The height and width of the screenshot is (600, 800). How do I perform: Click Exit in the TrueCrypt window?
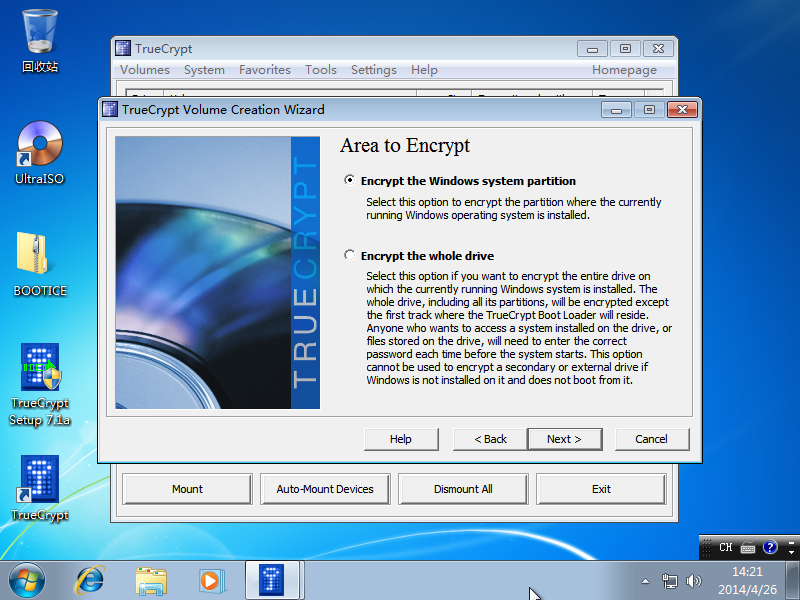pos(601,489)
